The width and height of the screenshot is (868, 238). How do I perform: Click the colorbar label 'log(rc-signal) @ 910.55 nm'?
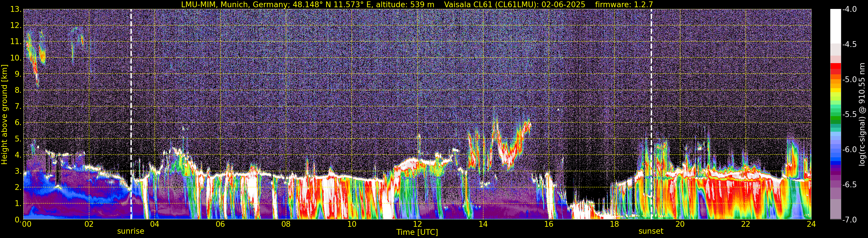click(863, 114)
